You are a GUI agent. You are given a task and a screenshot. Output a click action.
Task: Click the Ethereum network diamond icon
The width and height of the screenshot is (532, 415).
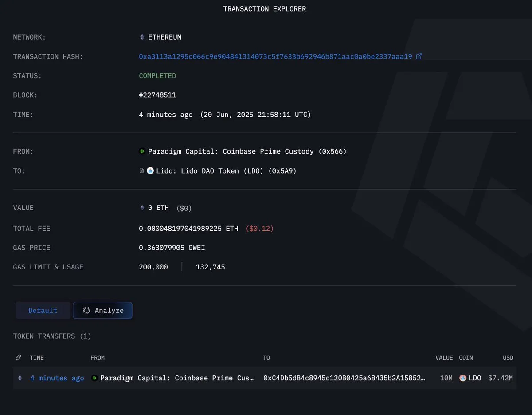tap(142, 37)
